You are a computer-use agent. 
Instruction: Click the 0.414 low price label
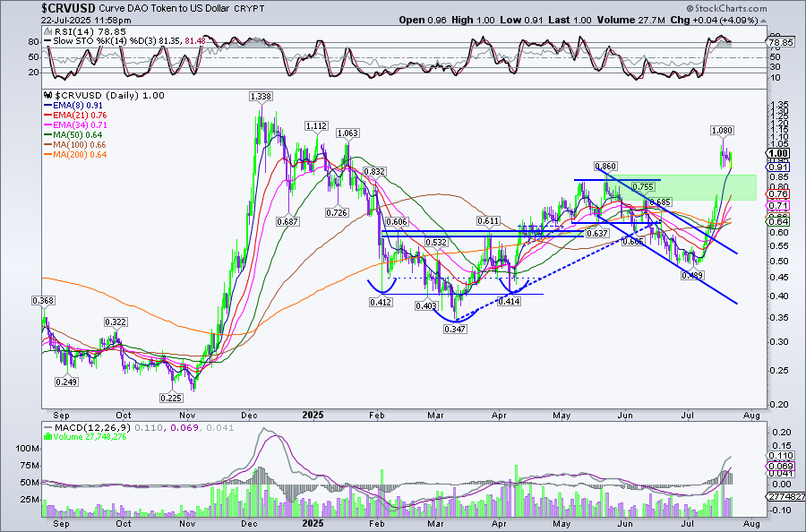(x=509, y=302)
